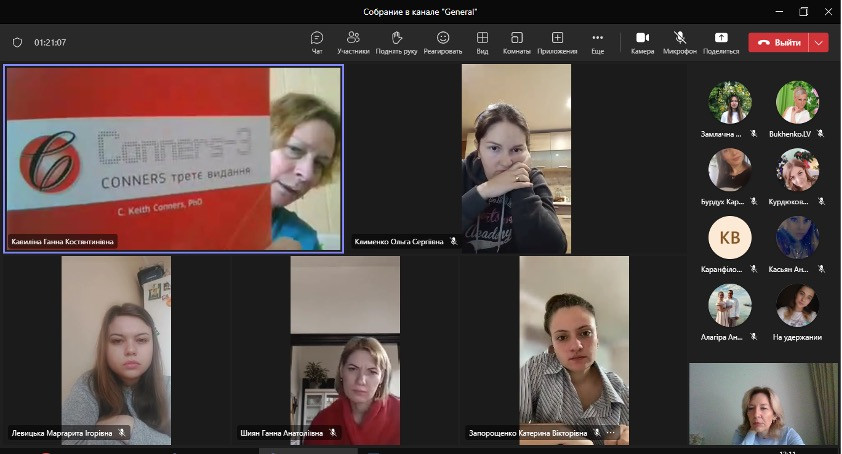Expand the arrow next to Выйти

pos(819,42)
